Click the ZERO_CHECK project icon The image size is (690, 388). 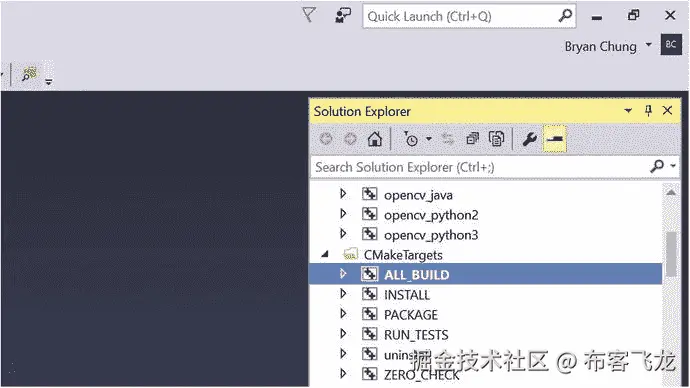[369, 373]
